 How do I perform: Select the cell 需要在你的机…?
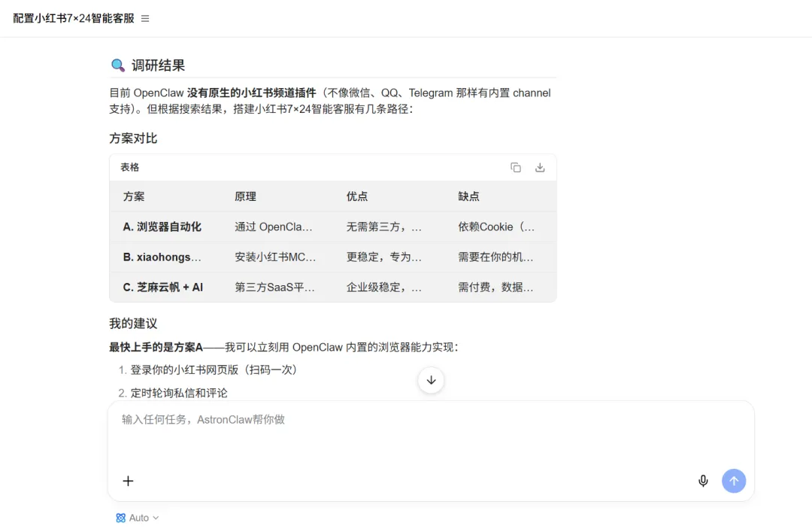495,257
